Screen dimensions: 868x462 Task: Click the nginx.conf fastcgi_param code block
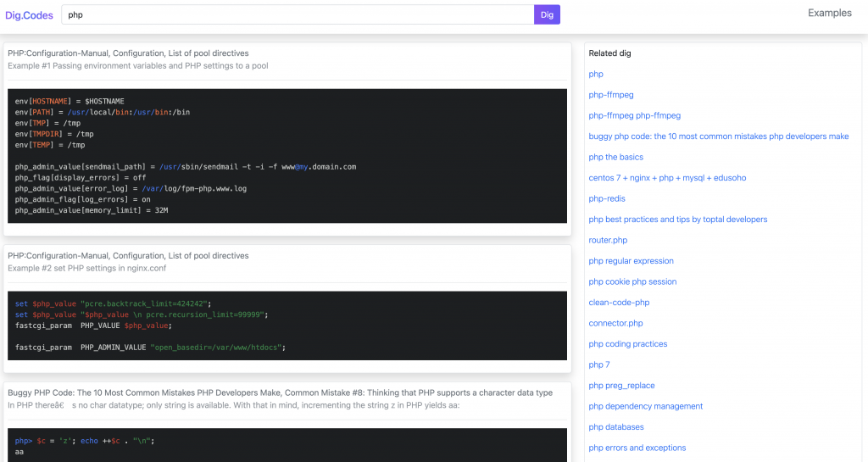[x=287, y=326]
